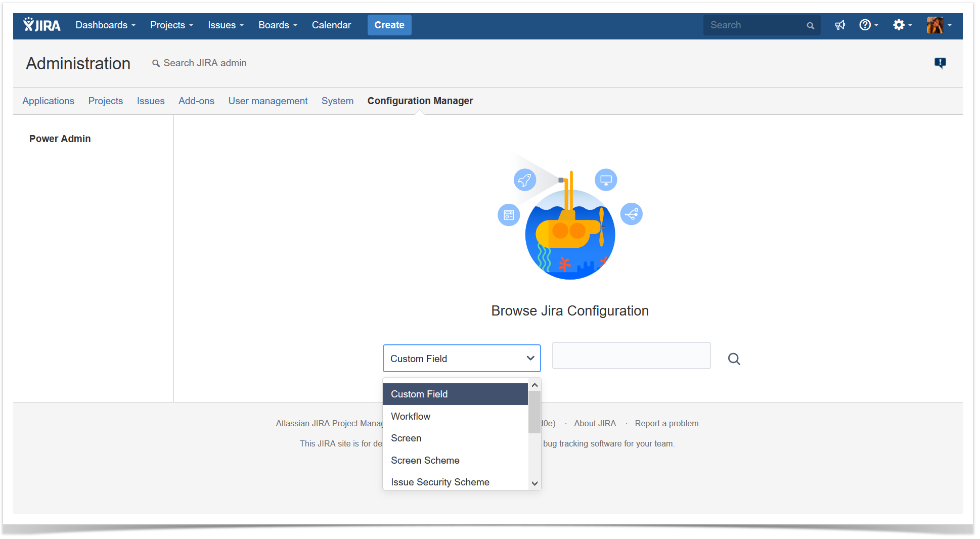Screen dimensions: 980x539
Task: Open the Configuration Manager tab
Action: coord(420,101)
